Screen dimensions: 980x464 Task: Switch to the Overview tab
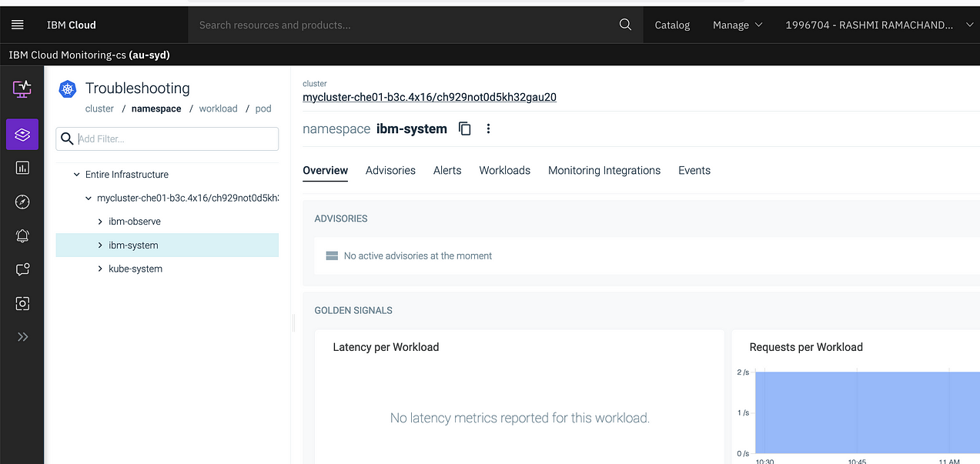326,171
